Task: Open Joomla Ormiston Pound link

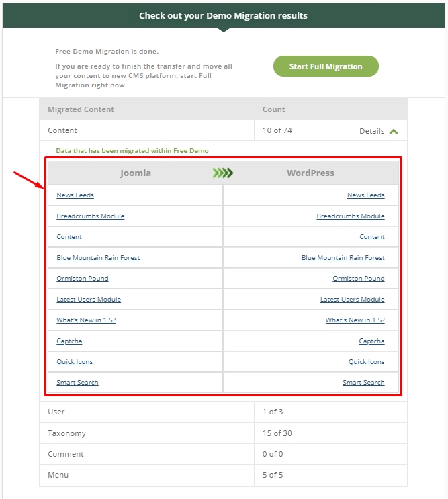Action: click(x=83, y=279)
